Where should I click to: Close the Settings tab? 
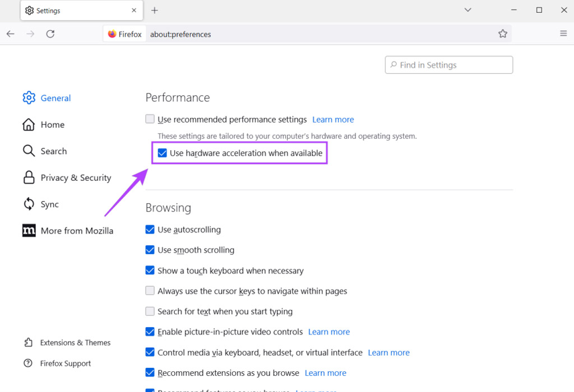click(134, 10)
